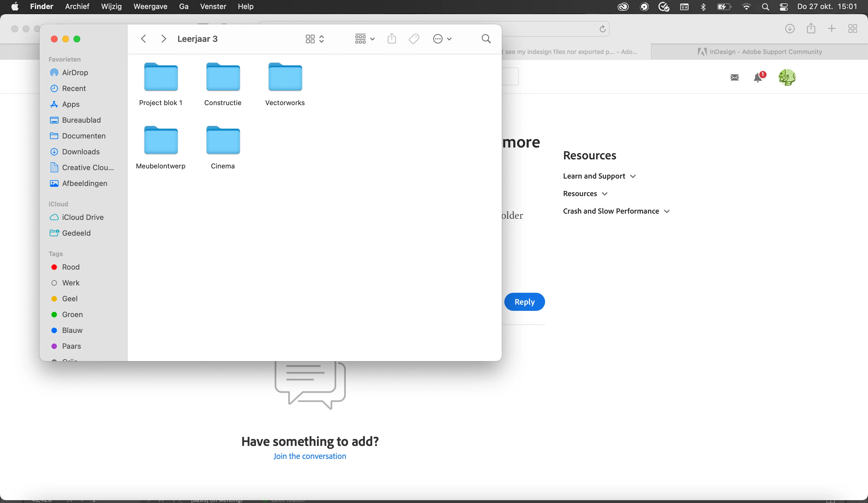
Task: Click the tag icon in Finder toolbar
Action: point(414,39)
